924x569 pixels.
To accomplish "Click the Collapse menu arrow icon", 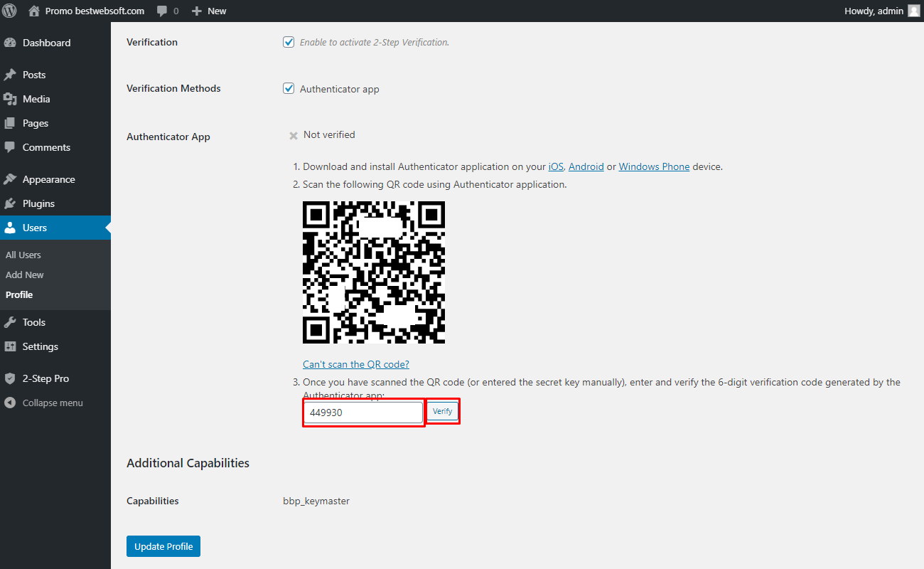I will [x=10, y=403].
